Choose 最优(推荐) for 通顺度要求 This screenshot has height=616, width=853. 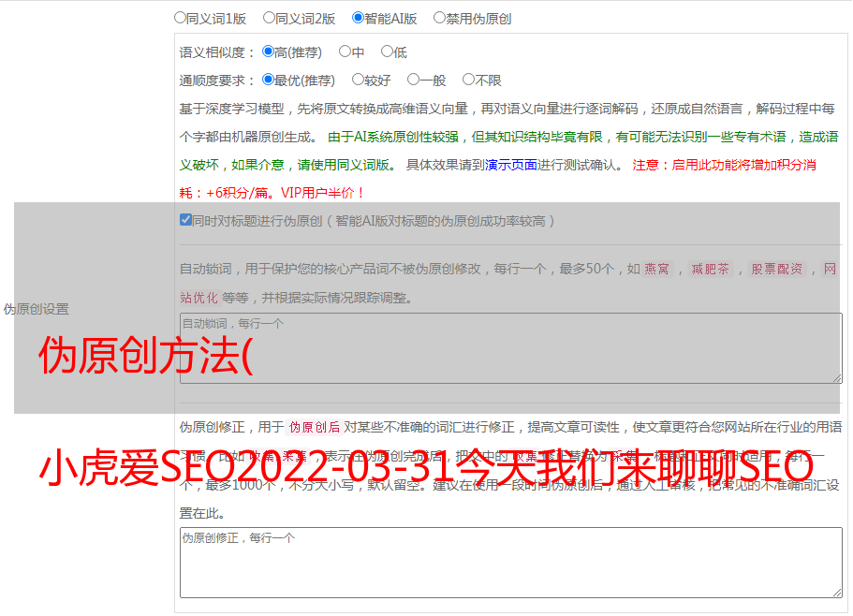pyautogui.click(x=268, y=80)
